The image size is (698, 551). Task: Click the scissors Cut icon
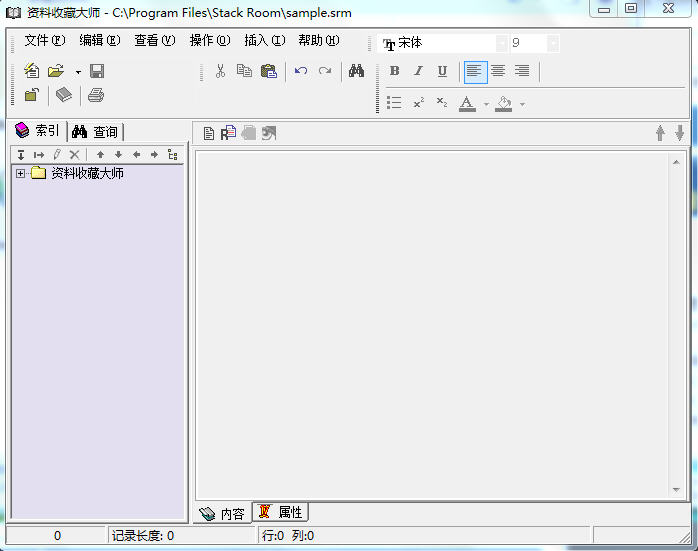pos(220,71)
